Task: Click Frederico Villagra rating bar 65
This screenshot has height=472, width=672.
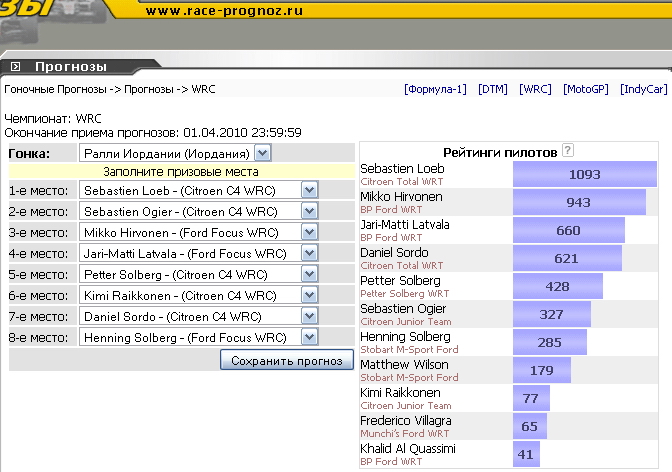Action: pos(530,426)
